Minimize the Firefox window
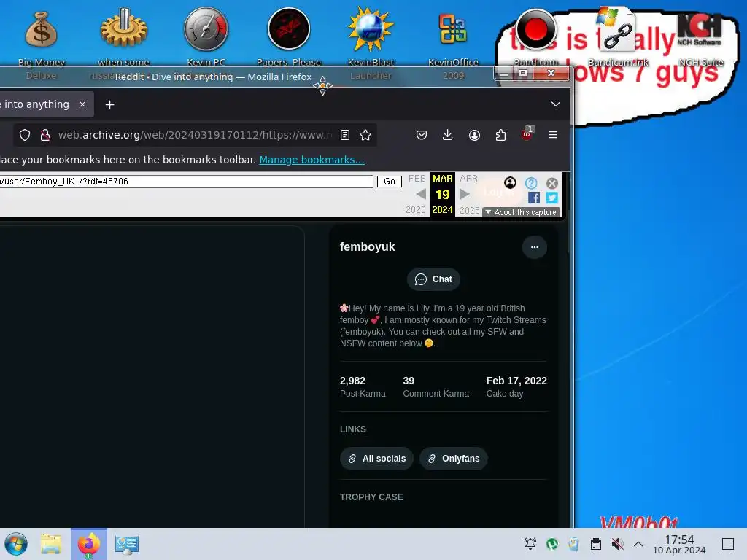This screenshot has width=747, height=560. coord(503,74)
